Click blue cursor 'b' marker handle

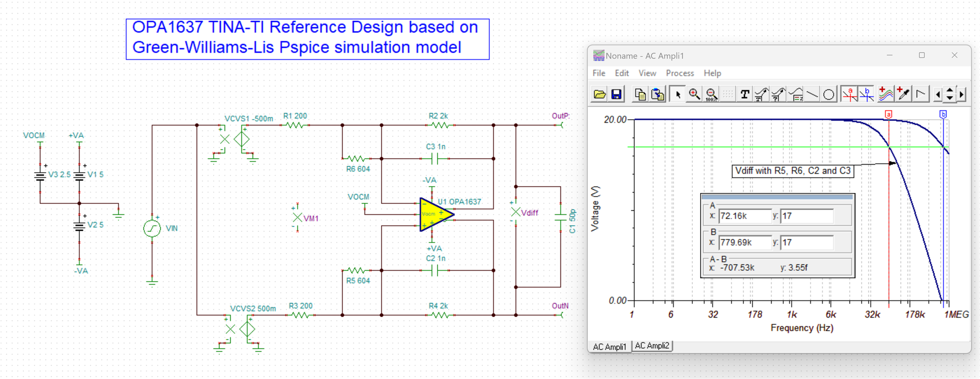point(943,114)
